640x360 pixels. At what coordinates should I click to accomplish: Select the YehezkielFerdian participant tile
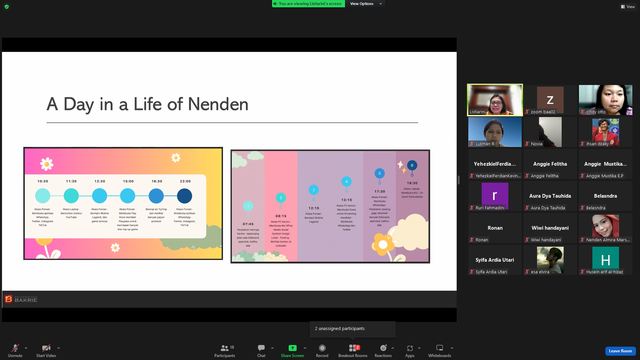(495, 164)
